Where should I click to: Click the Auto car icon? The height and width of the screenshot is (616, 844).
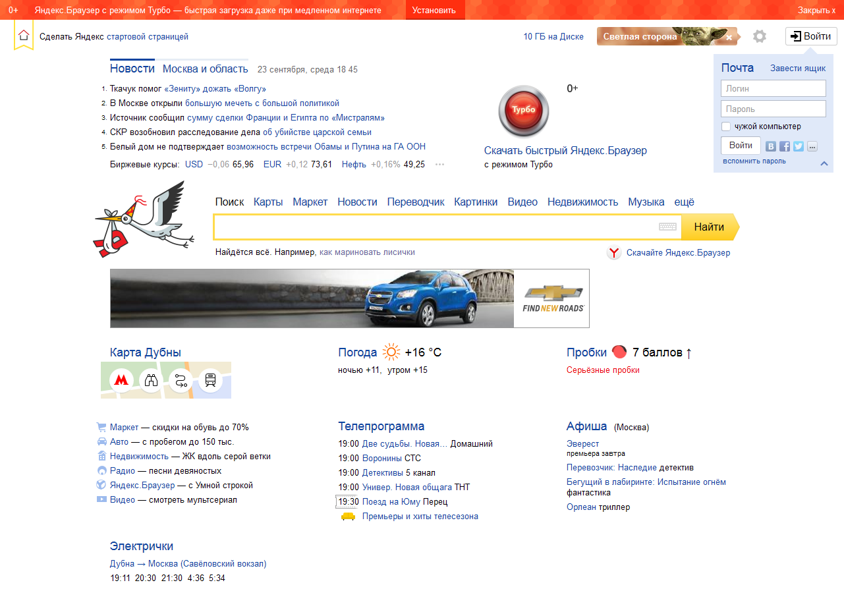tap(101, 441)
